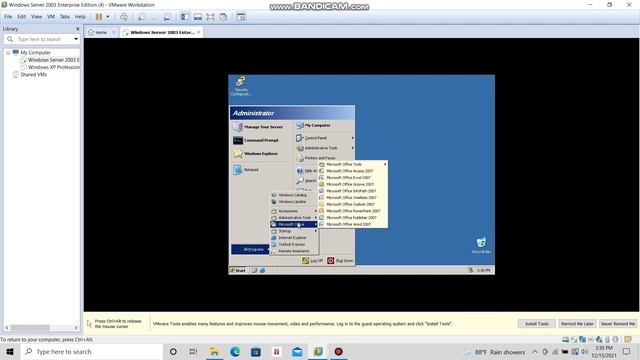Select Shared VMs in Library
Screen dimensions: 640x360
point(29,75)
